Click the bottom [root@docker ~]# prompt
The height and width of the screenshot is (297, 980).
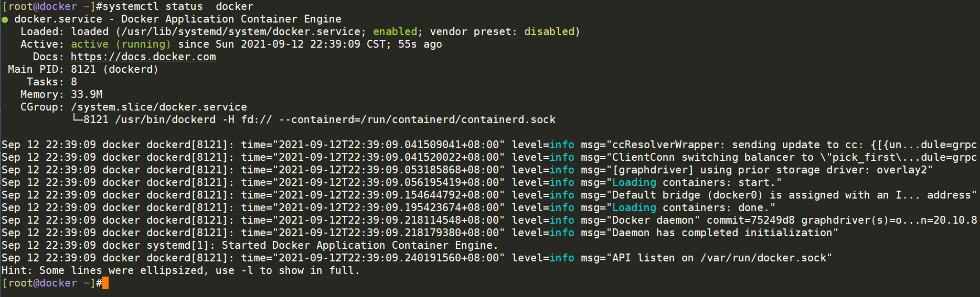point(52,283)
